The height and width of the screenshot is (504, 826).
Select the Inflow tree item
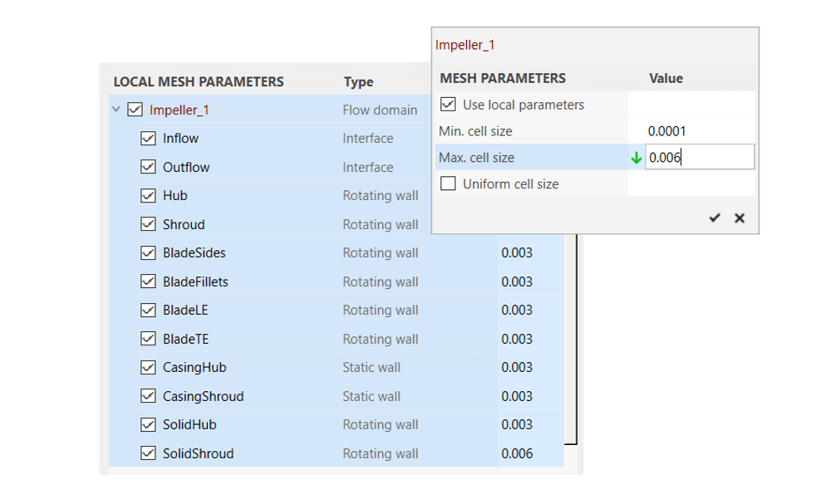pos(180,139)
